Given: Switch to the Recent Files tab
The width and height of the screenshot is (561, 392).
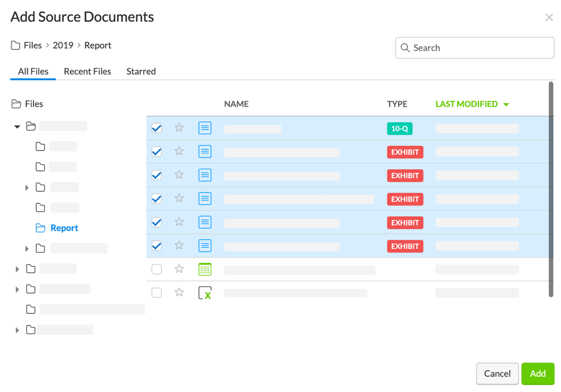Looking at the screenshot, I should click(x=88, y=71).
